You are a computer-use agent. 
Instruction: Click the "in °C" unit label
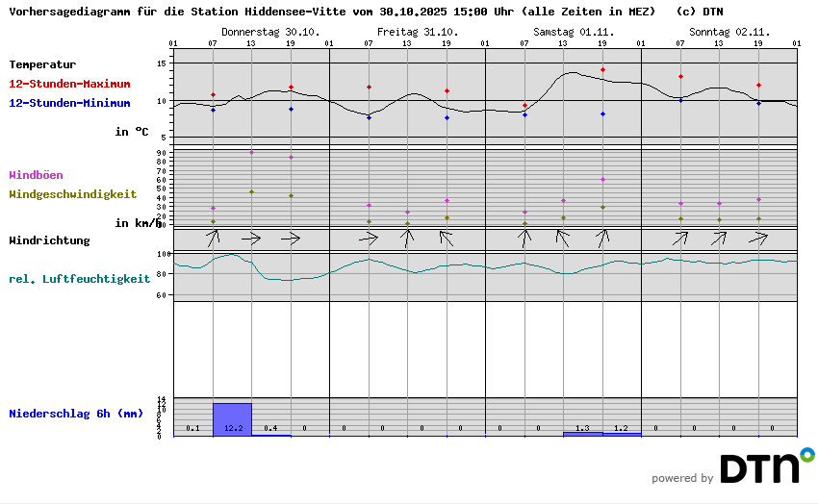coord(132,132)
